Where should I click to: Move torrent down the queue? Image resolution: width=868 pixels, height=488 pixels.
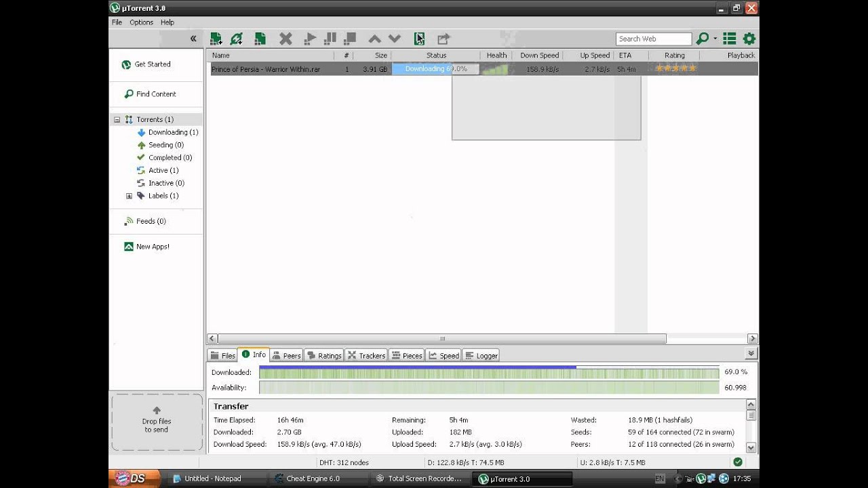tap(395, 39)
